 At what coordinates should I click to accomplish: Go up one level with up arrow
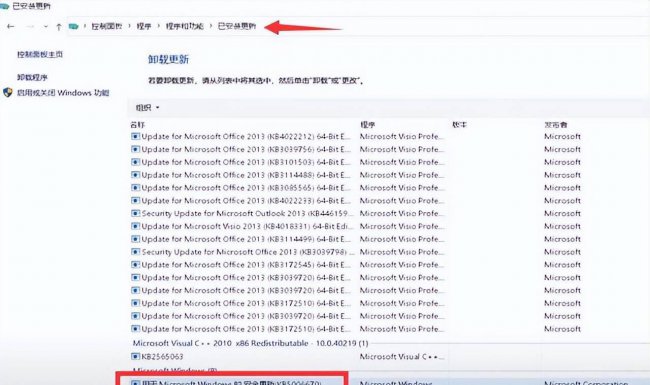pos(58,27)
